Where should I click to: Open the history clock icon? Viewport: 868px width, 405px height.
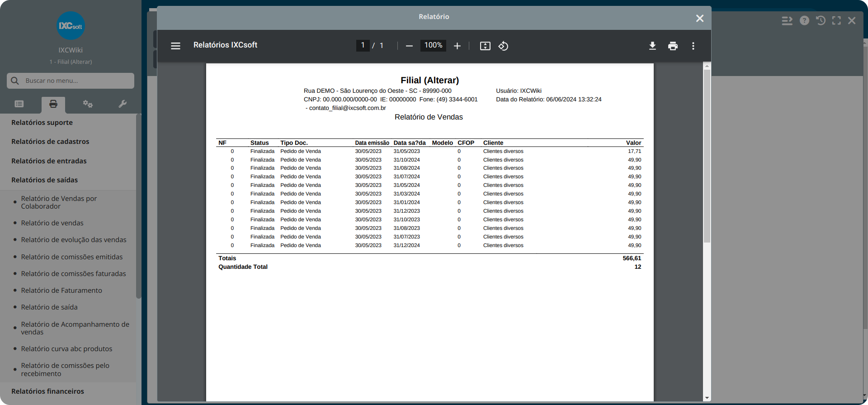coord(821,20)
